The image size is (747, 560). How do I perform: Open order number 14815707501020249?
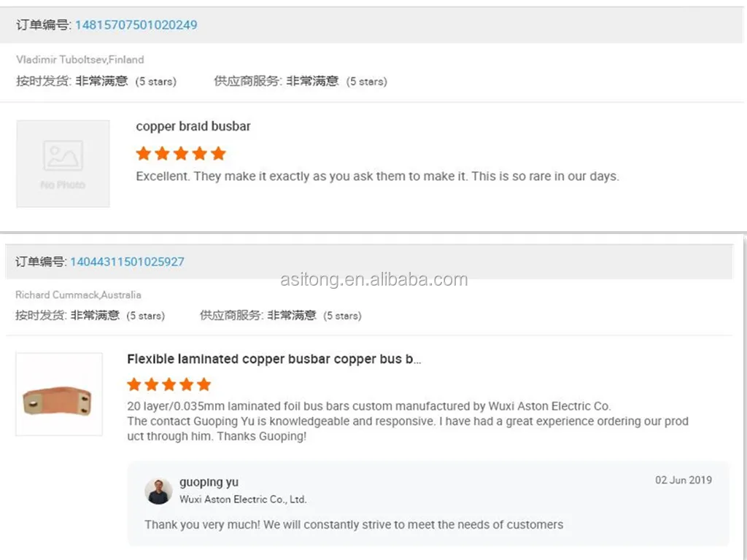136,24
